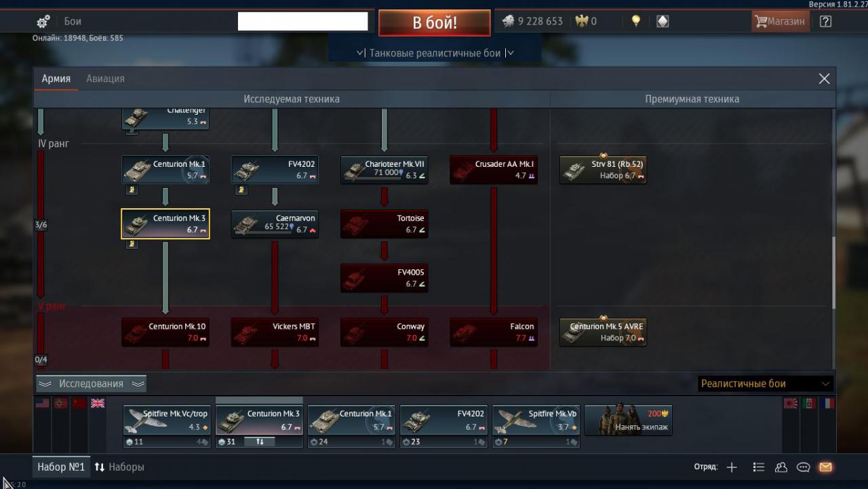
Task: Click the lightbulb hints icon
Action: pos(635,21)
